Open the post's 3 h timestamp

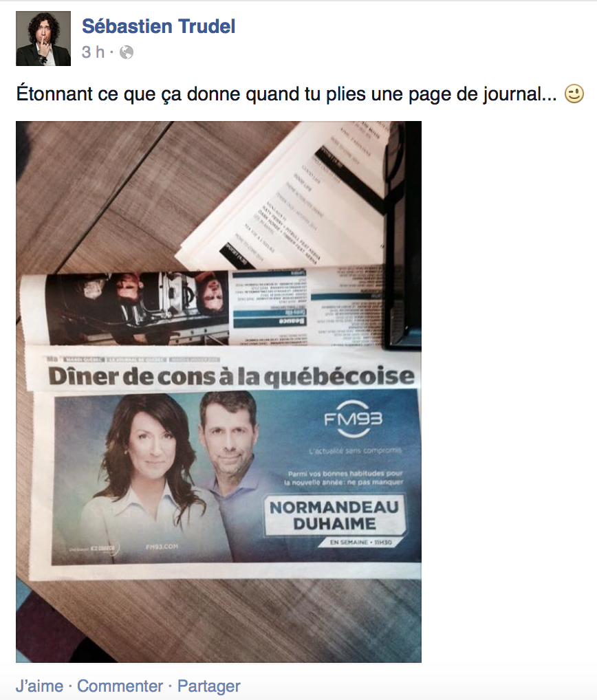[94, 52]
